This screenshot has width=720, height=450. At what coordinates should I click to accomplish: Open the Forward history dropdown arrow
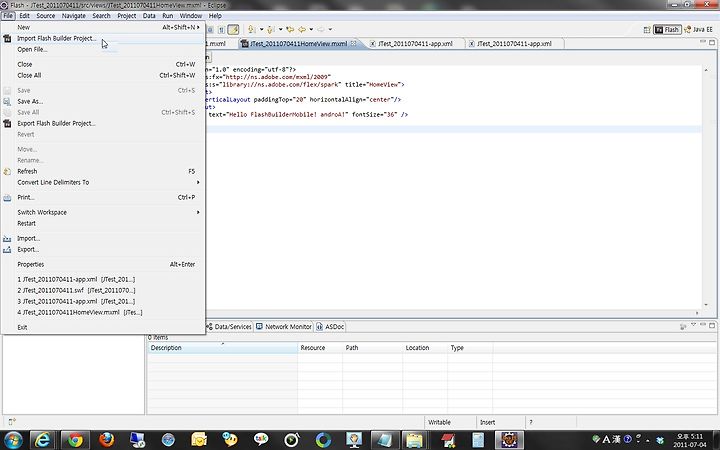click(330, 29)
